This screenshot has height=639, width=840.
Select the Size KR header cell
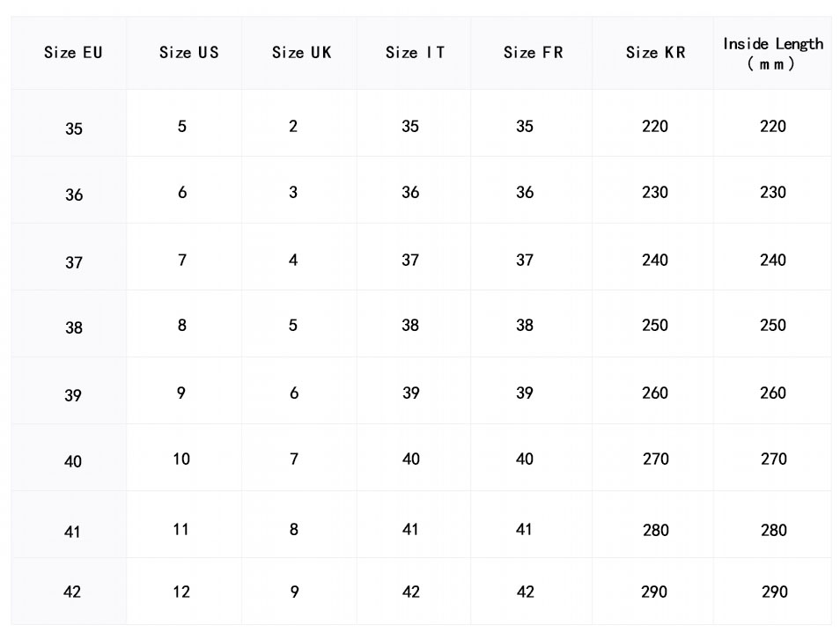pos(655,53)
